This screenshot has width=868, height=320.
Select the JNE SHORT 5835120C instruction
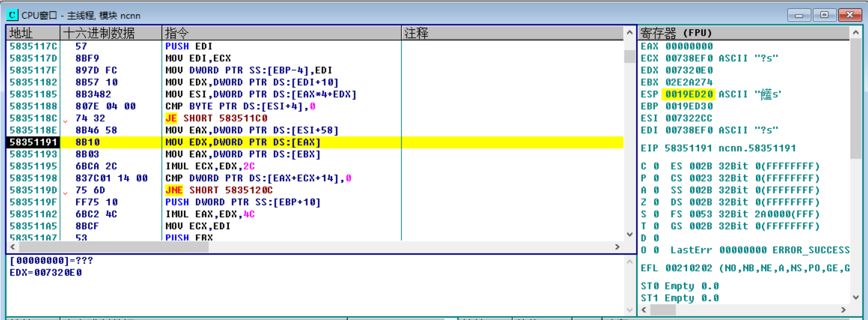(219, 190)
